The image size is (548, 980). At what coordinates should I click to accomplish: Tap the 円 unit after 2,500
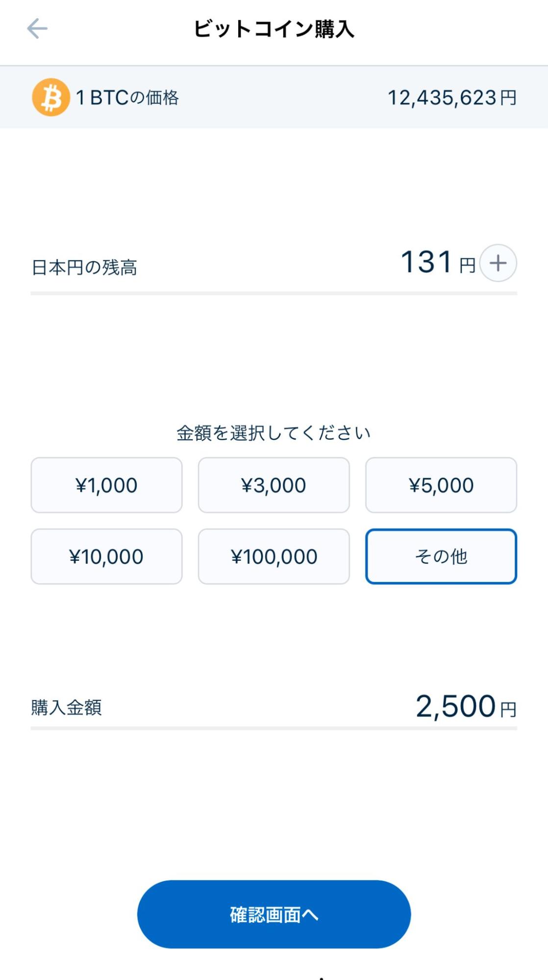coord(508,709)
